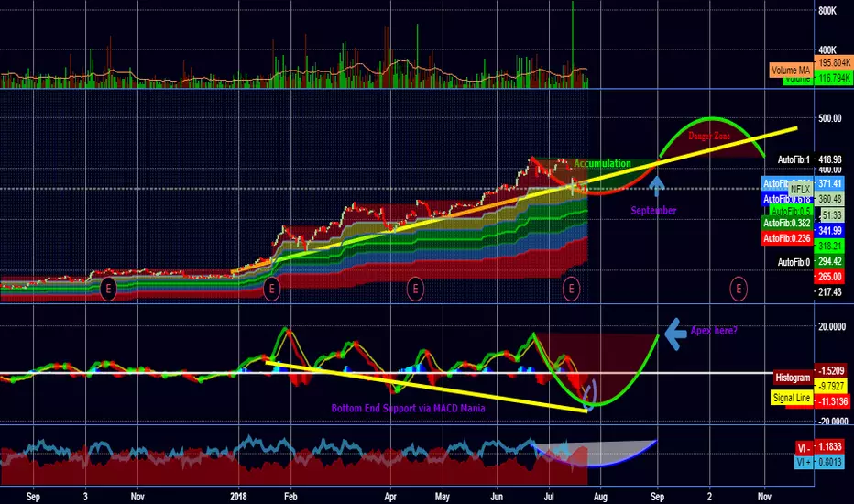The height and width of the screenshot is (504, 854).
Task: Click the VI - indicator label
Action: pos(804,448)
